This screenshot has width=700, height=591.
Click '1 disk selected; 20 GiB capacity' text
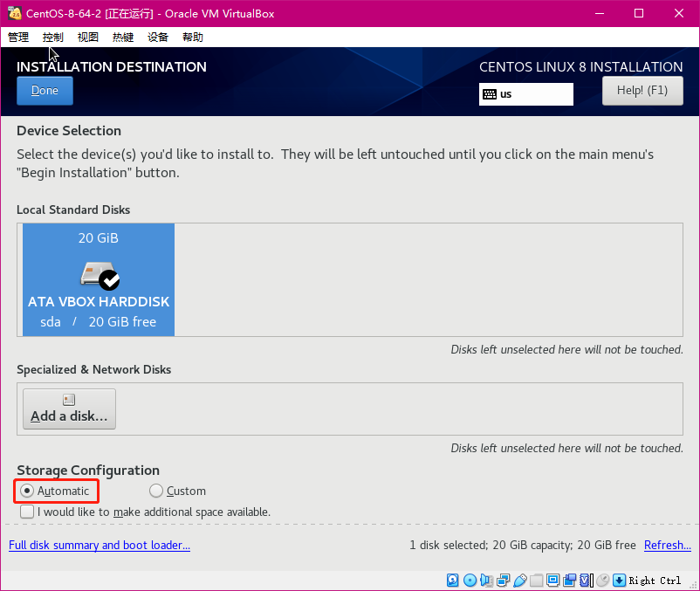(x=491, y=545)
